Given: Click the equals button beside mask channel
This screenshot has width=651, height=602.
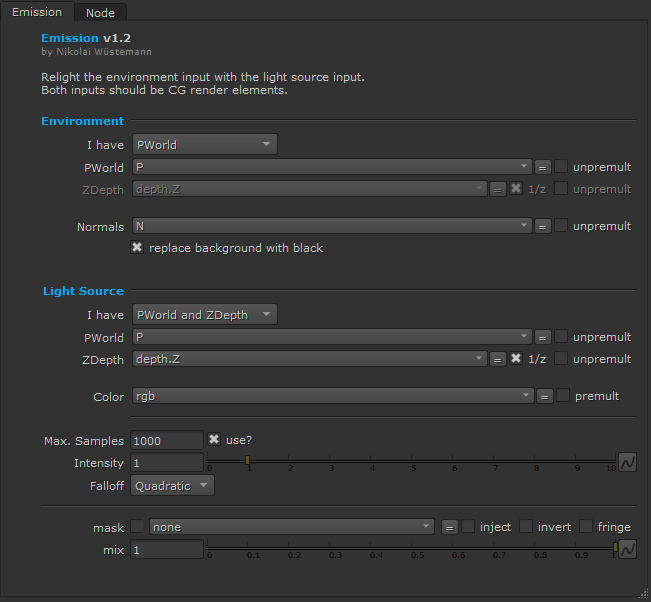Looking at the screenshot, I should [450, 527].
